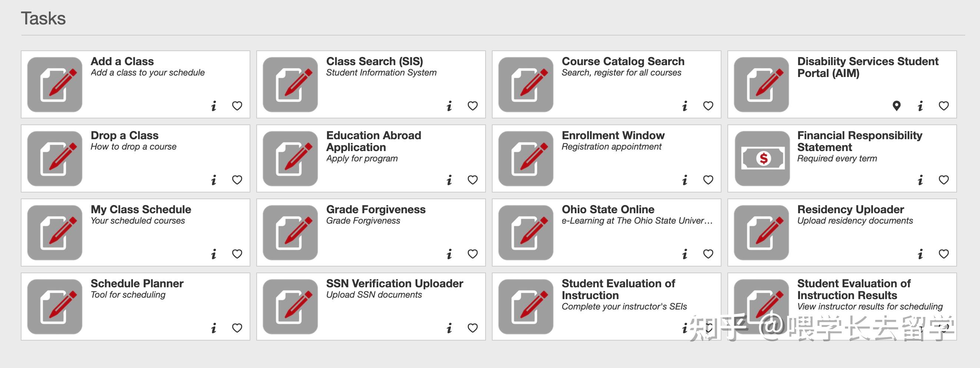Click the location pin on Disability Services card
This screenshot has width=980, height=368.
click(x=897, y=106)
